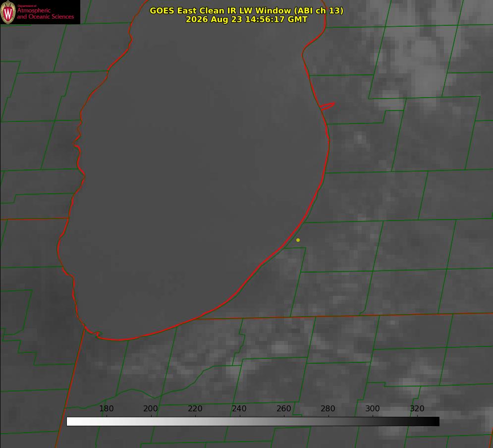Screen dimensions: 493x448
Task: Click the GOES East Clean IR title text
Action: 246,10
